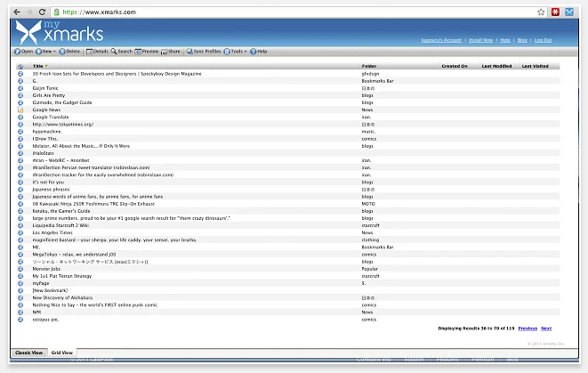The height and width of the screenshot is (373, 588).
Task: Click the green padlock in the address bar
Action: pos(56,12)
